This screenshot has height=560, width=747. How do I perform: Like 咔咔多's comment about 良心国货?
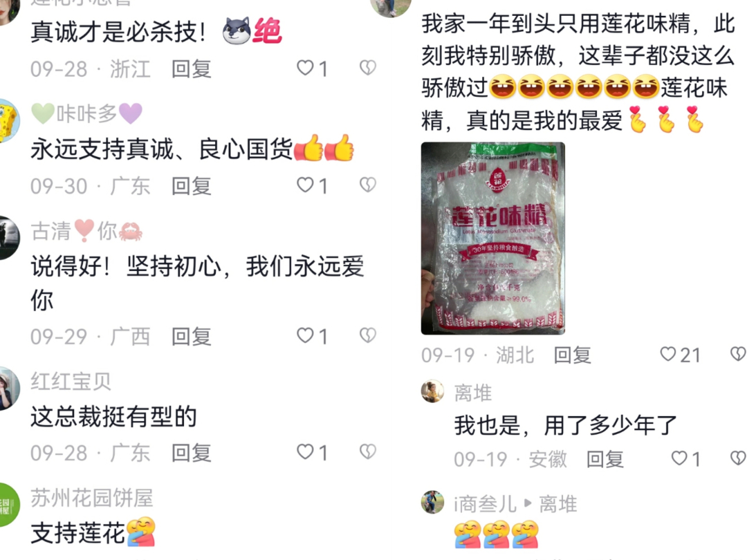312,185
